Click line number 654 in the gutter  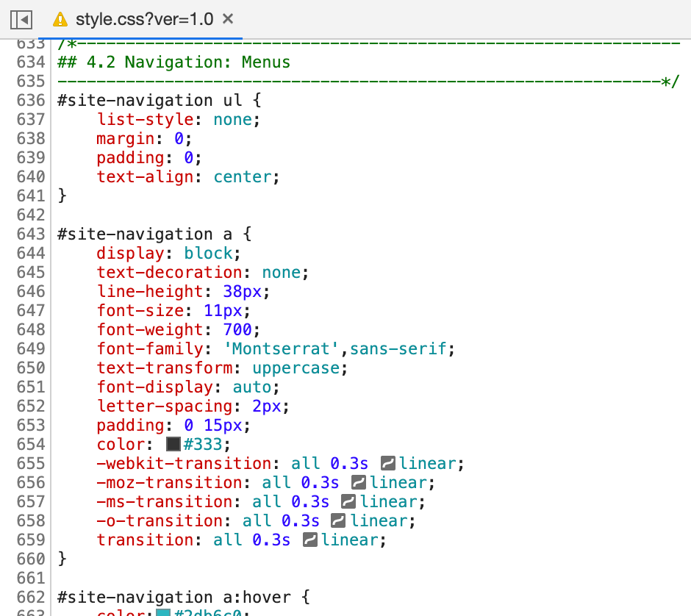31,444
